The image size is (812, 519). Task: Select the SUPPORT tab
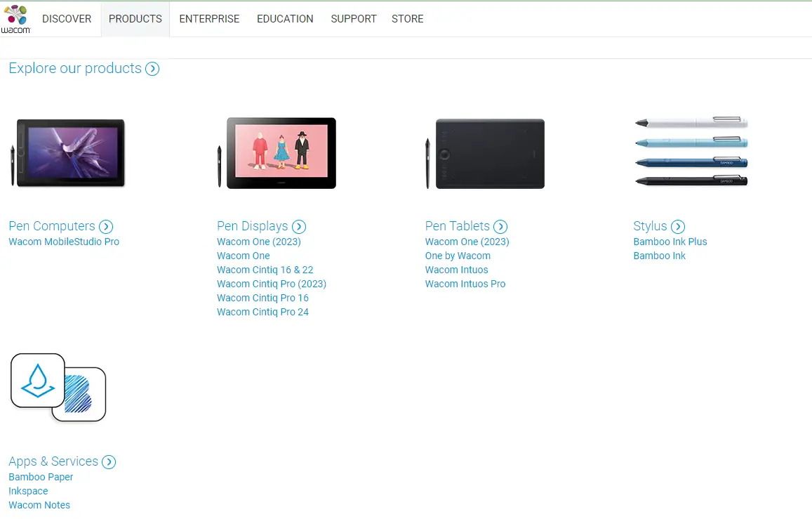[x=354, y=19]
